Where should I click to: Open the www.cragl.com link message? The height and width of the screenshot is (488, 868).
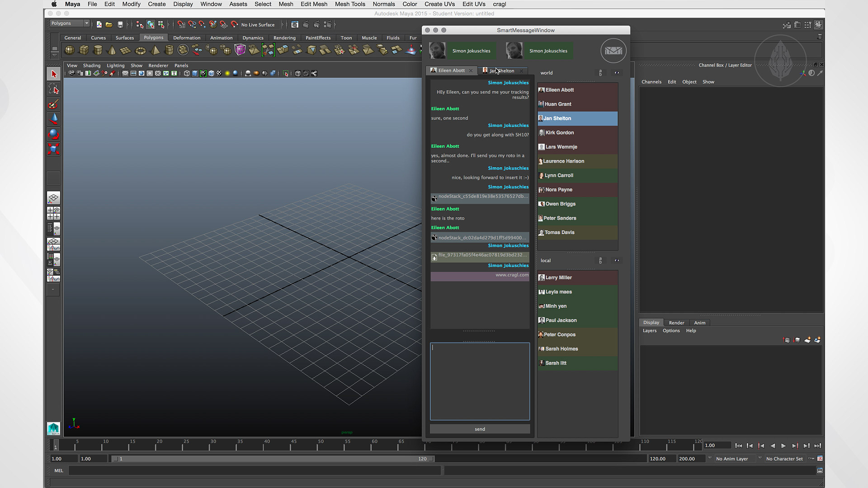pyautogui.click(x=511, y=275)
